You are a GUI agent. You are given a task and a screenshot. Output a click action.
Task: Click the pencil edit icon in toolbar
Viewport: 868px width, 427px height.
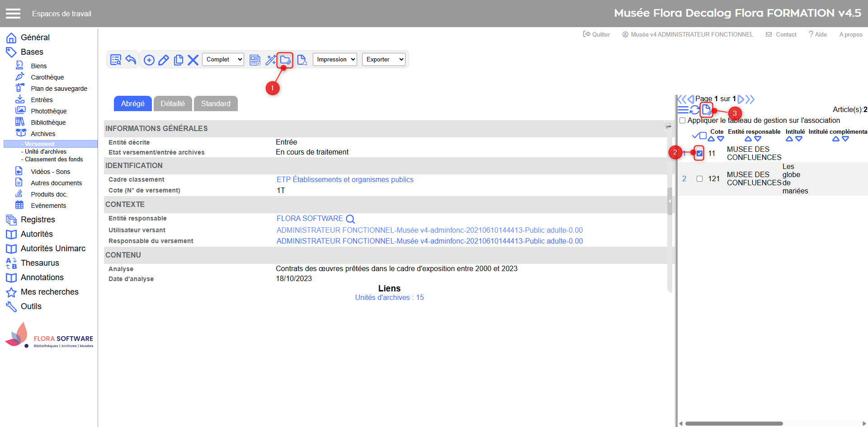tap(164, 60)
